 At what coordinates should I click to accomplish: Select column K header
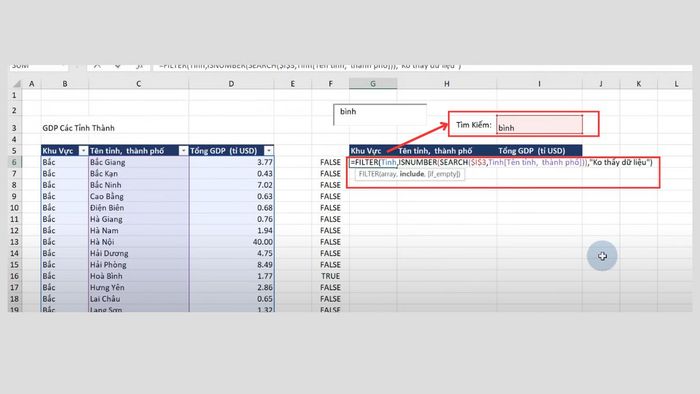click(x=638, y=84)
